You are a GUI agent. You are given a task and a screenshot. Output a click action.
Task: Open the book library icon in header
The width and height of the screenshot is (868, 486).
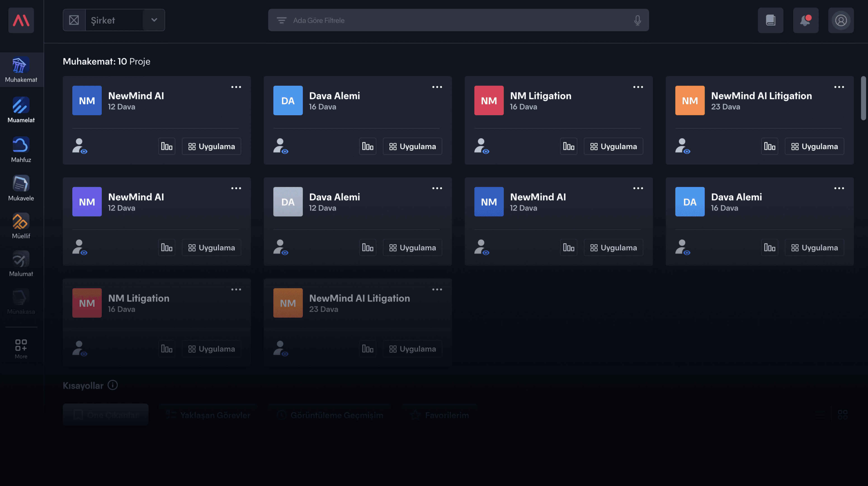pos(770,20)
